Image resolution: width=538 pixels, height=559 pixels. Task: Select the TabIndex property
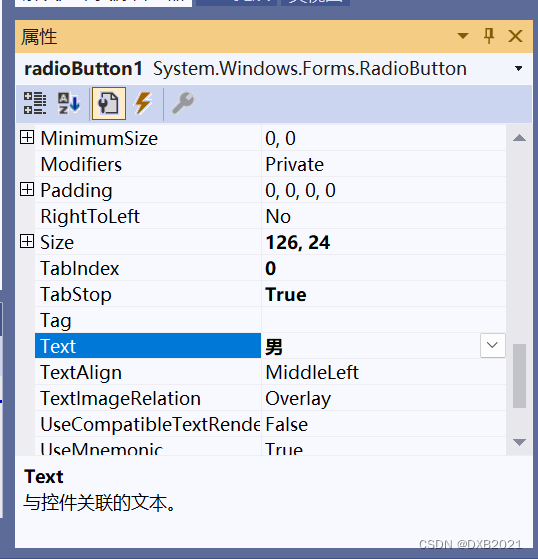pyautogui.click(x=148, y=268)
